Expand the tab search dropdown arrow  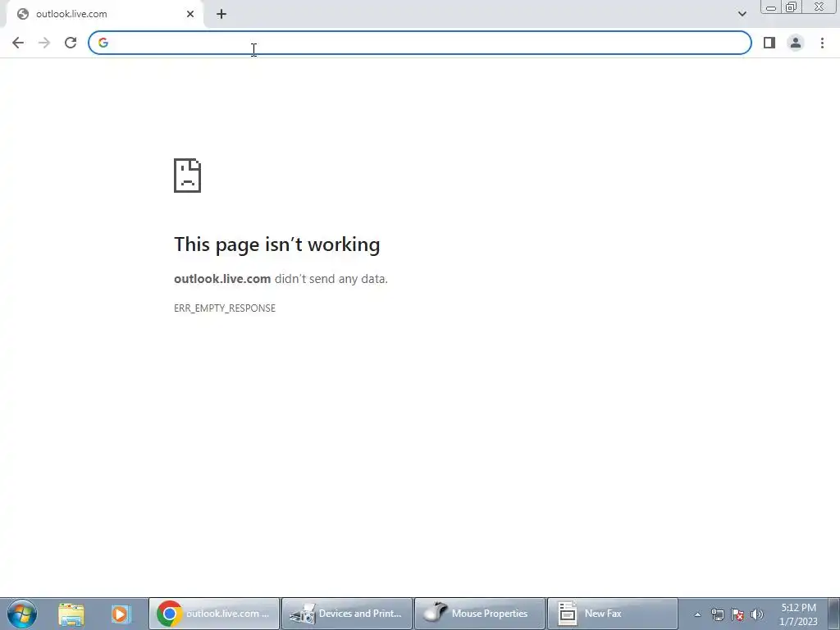(742, 14)
